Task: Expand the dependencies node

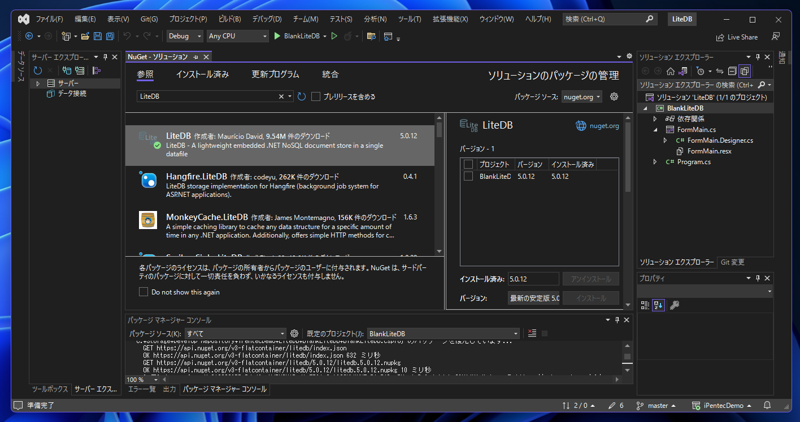Action: pyautogui.click(x=655, y=118)
